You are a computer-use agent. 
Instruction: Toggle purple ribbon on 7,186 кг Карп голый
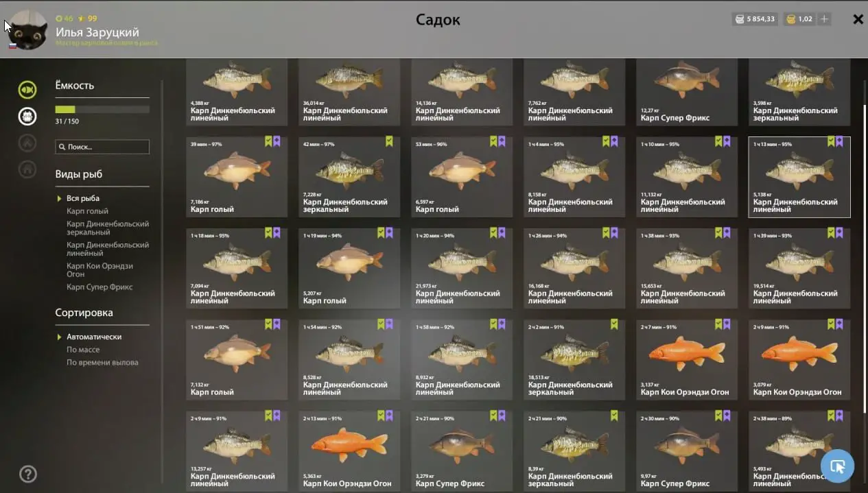pyautogui.click(x=277, y=141)
